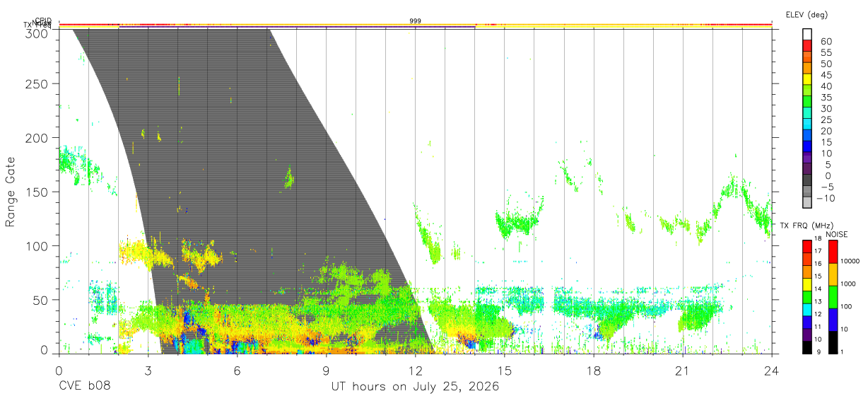Click the '21' hour tick on x-axis
Image resolution: width=868 pixels, height=401 pixels.
[683, 371]
